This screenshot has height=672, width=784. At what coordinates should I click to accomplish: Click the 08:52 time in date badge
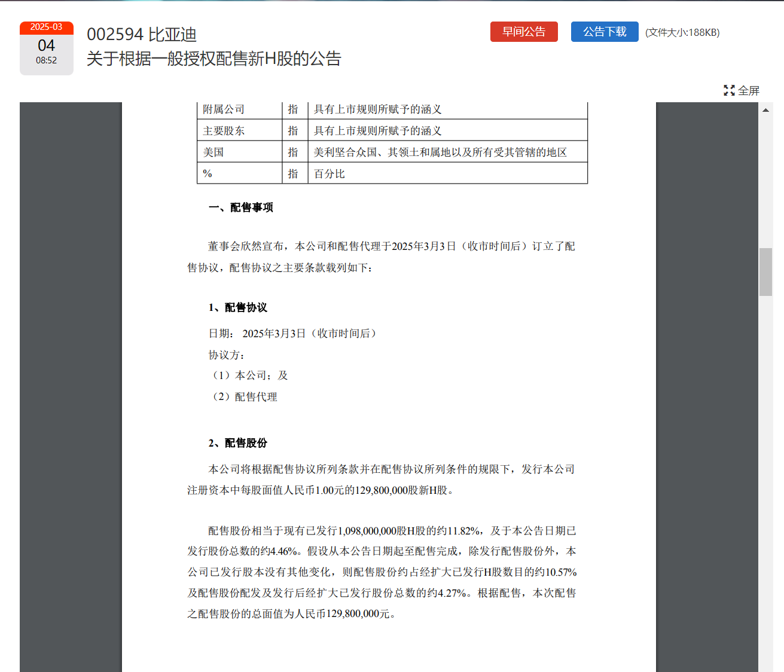click(x=47, y=60)
